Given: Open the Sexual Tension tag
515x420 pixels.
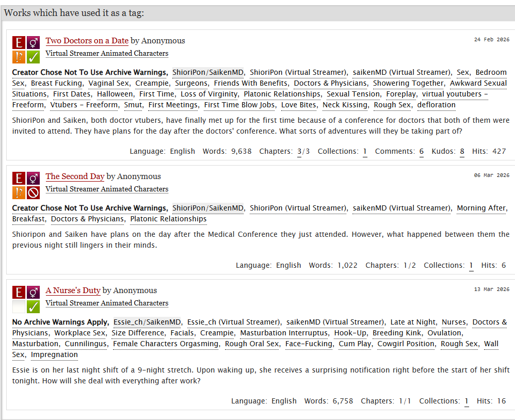Looking at the screenshot, I should pos(353,94).
